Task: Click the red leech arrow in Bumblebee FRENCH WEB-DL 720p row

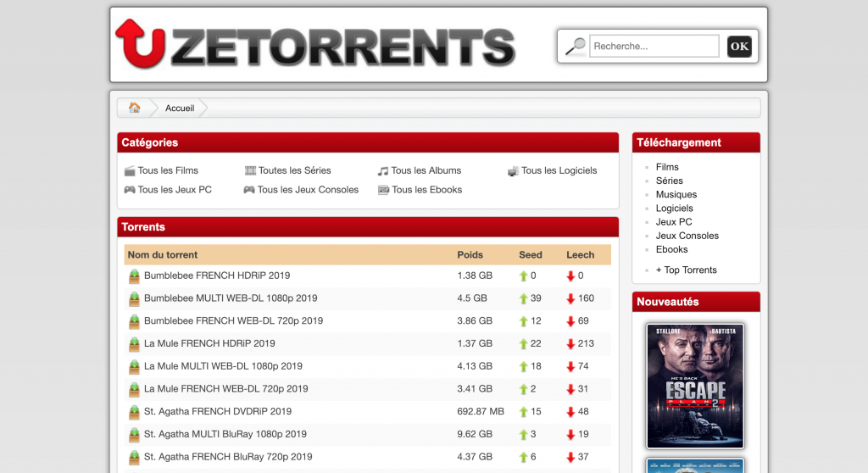Action: tap(570, 321)
